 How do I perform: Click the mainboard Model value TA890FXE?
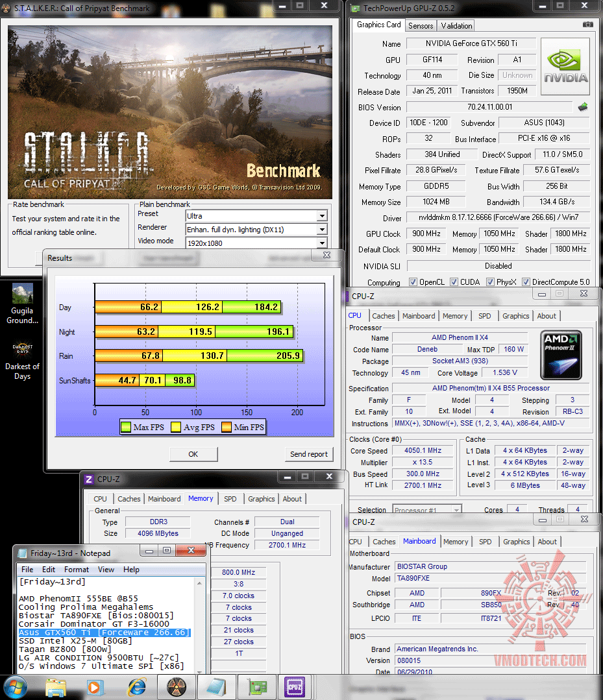pyautogui.click(x=491, y=578)
